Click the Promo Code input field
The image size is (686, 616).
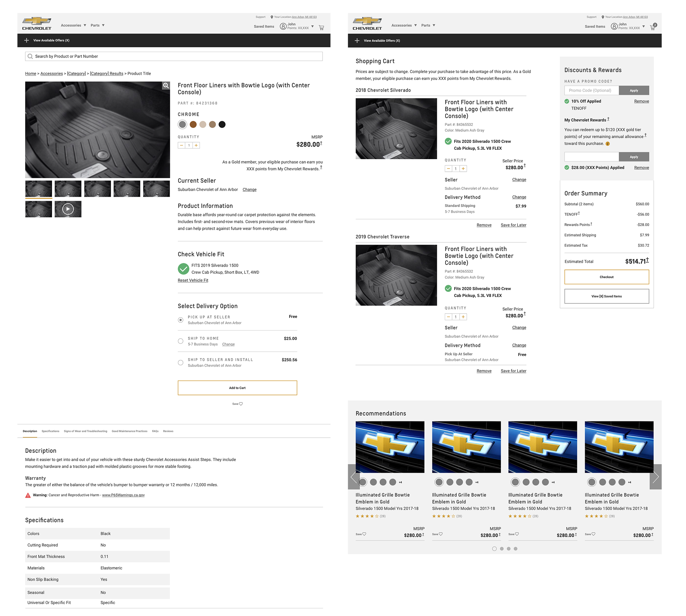pos(592,90)
